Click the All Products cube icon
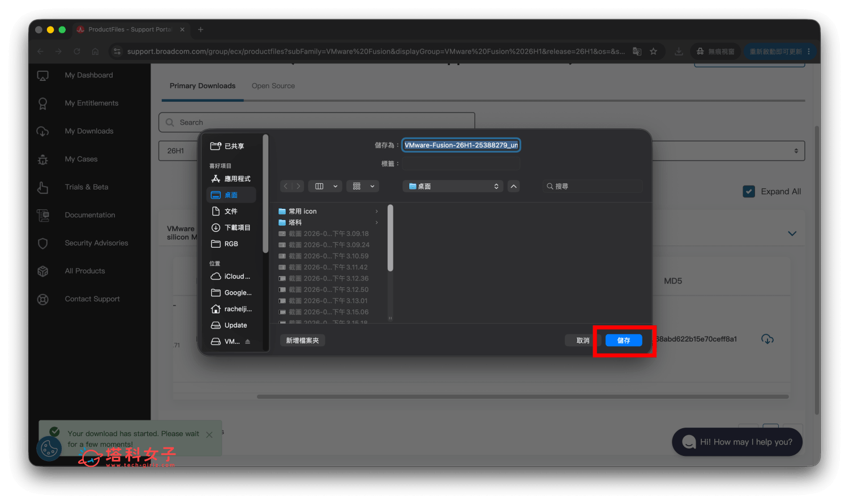Image resolution: width=849 pixels, height=504 pixels. pyautogui.click(x=43, y=272)
